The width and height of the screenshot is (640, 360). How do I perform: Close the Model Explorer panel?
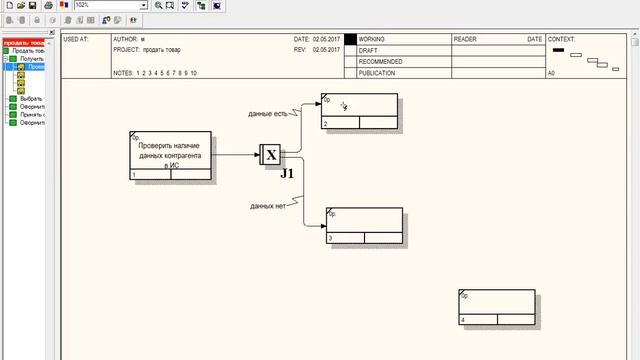tap(51, 32)
